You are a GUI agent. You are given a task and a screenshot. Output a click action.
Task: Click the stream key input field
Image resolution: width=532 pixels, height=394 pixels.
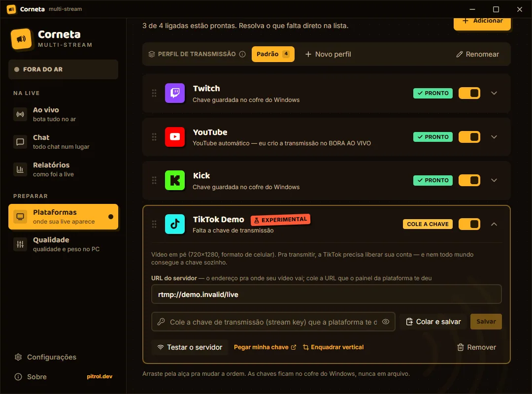point(273,322)
